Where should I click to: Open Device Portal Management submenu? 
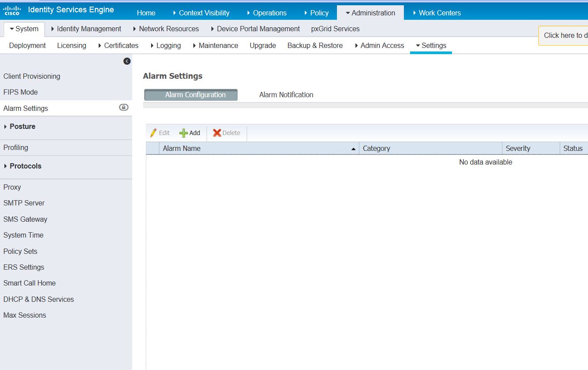[x=255, y=29]
